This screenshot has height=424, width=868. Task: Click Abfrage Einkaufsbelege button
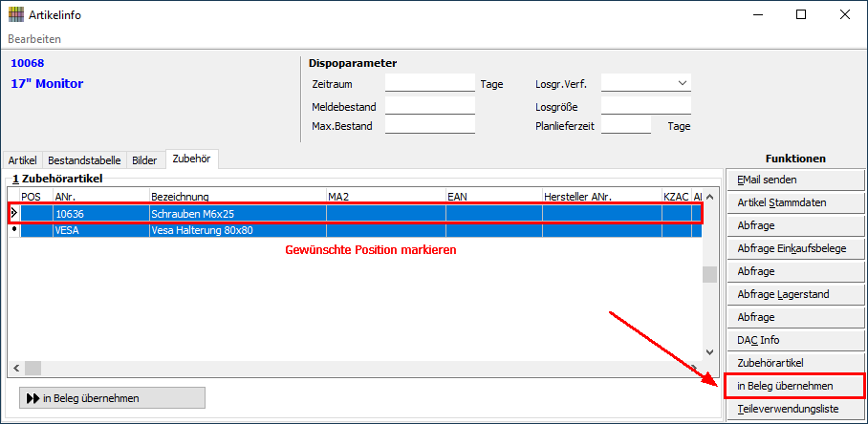(794, 248)
